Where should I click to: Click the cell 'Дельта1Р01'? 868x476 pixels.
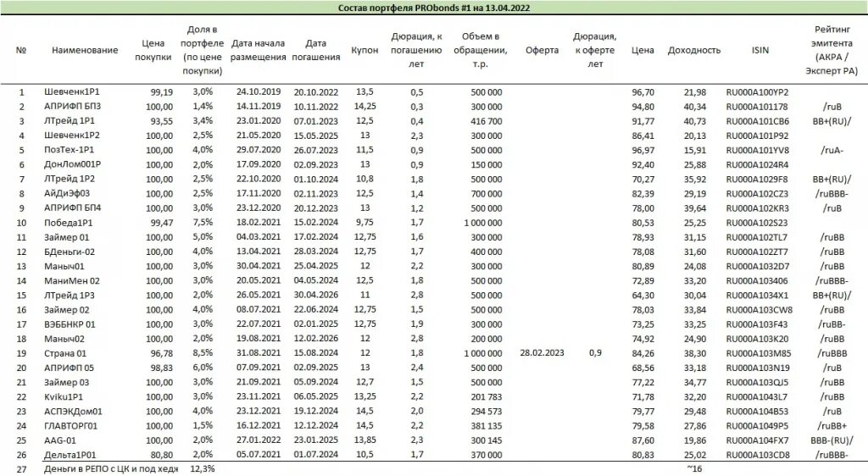70,455
